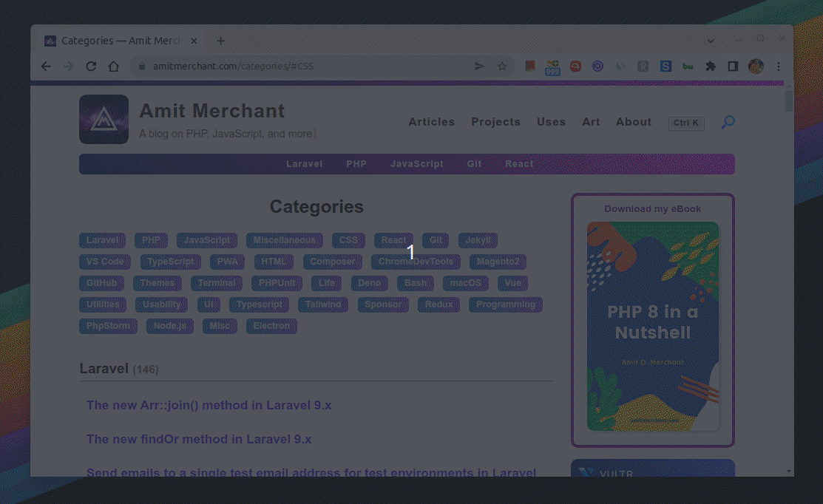Open Art in the site navigation

pos(591,122)
